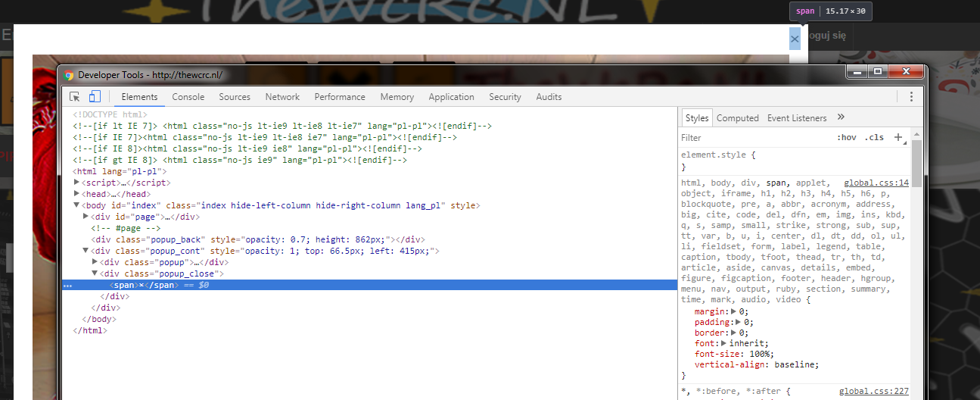Maximize the Developer Tools window
The image size is (980, 400).
877,72
